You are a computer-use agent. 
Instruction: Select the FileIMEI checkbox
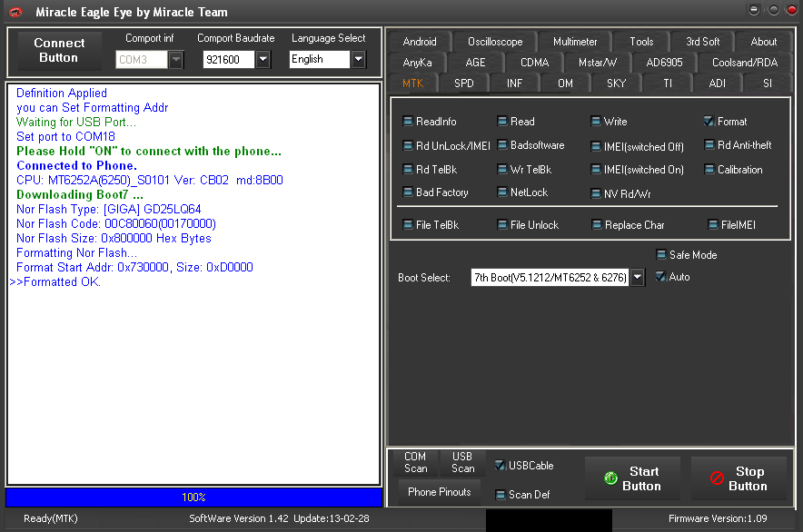[x=712, y=225]
